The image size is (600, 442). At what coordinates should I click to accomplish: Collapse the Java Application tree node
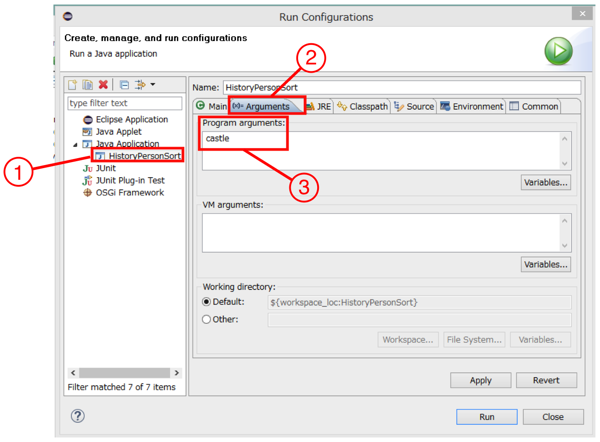click(x=75, y=144)
